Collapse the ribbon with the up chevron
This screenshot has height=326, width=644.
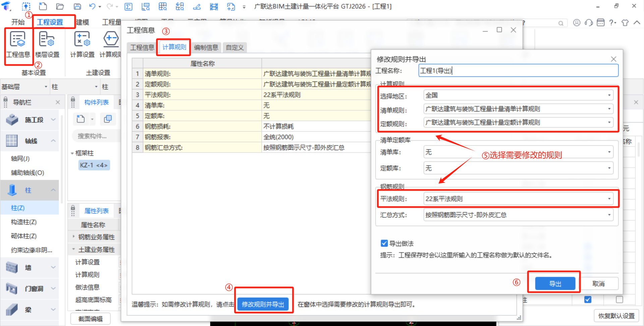(637, 22)
